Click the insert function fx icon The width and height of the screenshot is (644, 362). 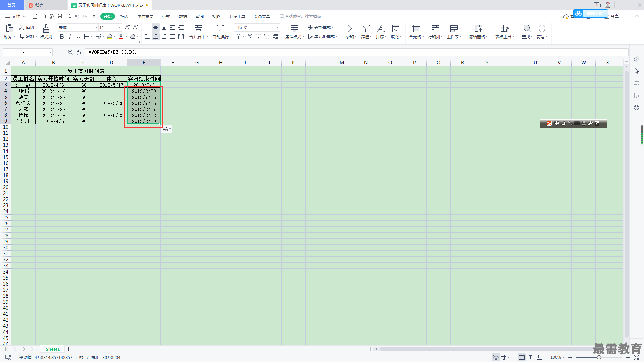80,52
